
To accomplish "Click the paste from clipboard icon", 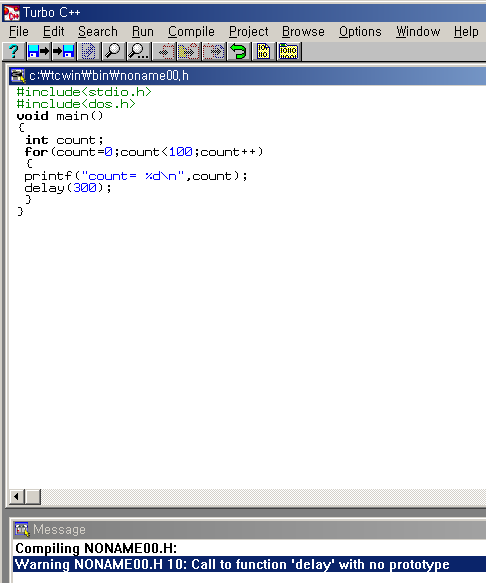I will coord(213,51).
